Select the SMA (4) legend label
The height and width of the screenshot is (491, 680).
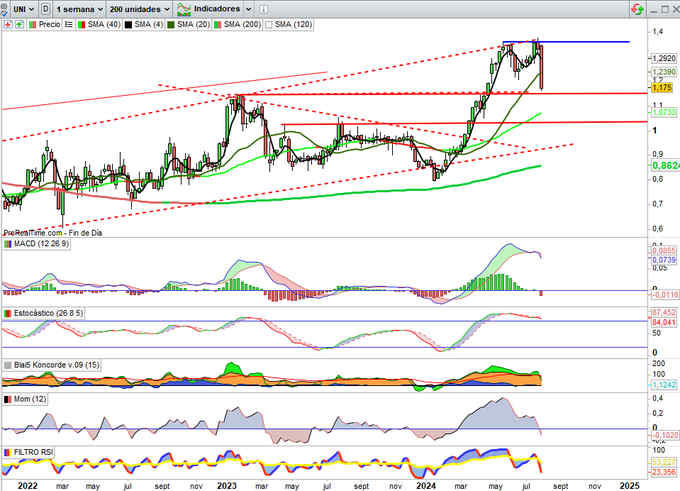148,25
